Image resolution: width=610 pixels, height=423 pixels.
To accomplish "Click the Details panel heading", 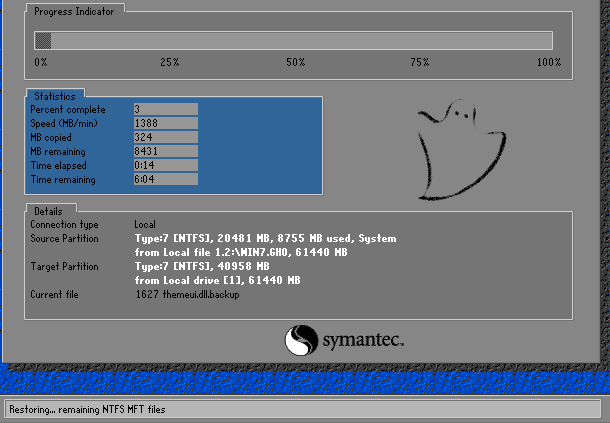I will [48, 212].
